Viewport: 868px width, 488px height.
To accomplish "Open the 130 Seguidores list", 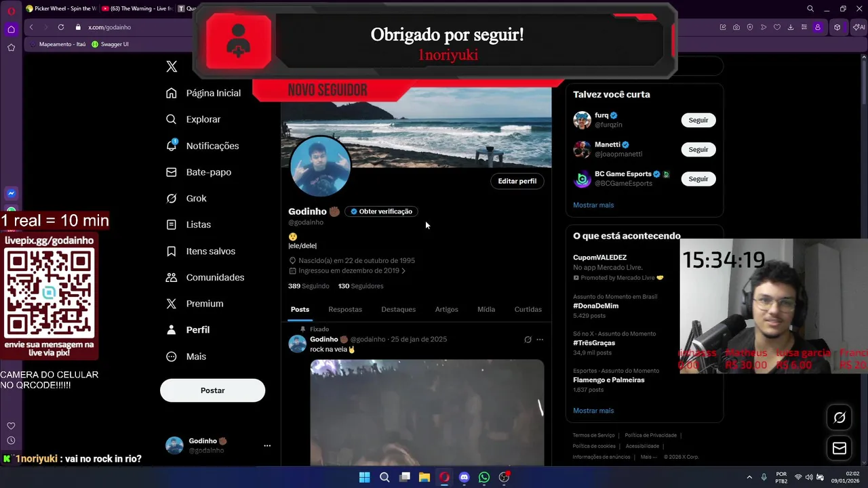I will [361, 286].
